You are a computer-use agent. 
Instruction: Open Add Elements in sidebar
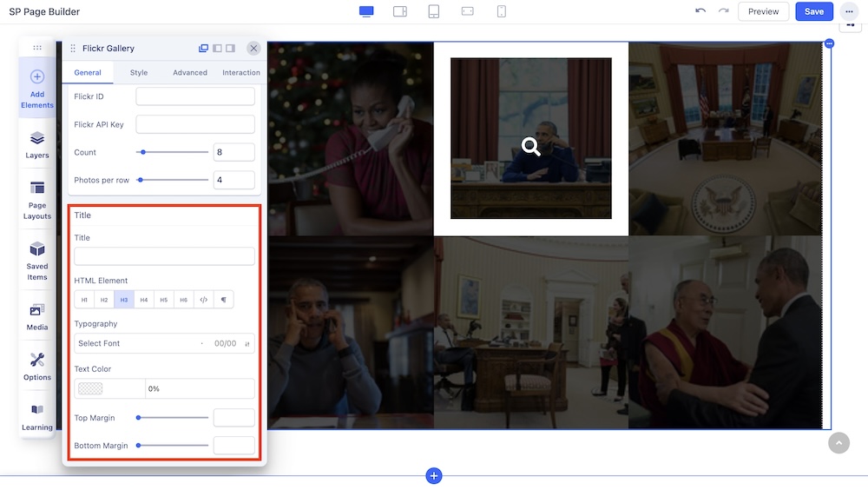pos(37,89)
